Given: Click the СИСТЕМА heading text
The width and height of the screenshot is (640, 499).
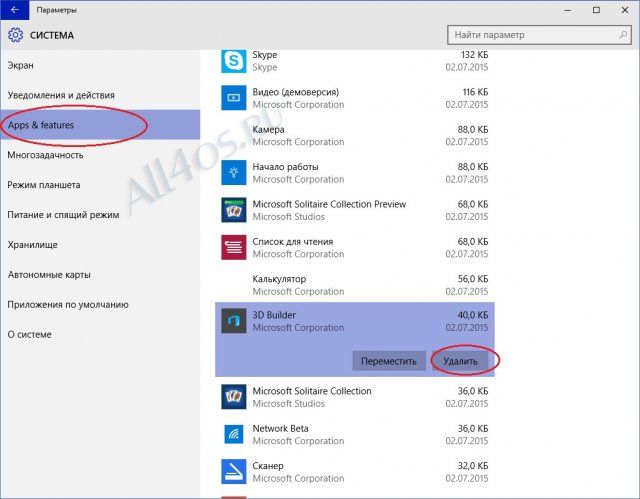Looking at the screenshot, I should click(52, 35).
